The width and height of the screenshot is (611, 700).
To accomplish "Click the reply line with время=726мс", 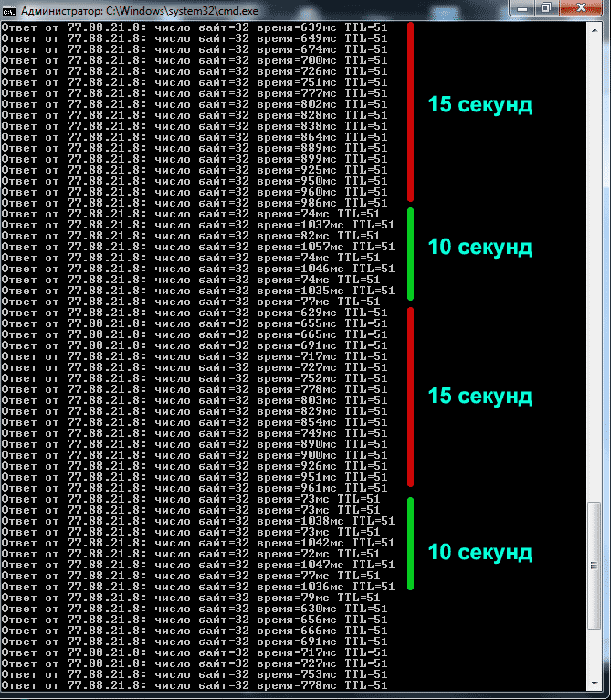I will [x=195, y=71].
